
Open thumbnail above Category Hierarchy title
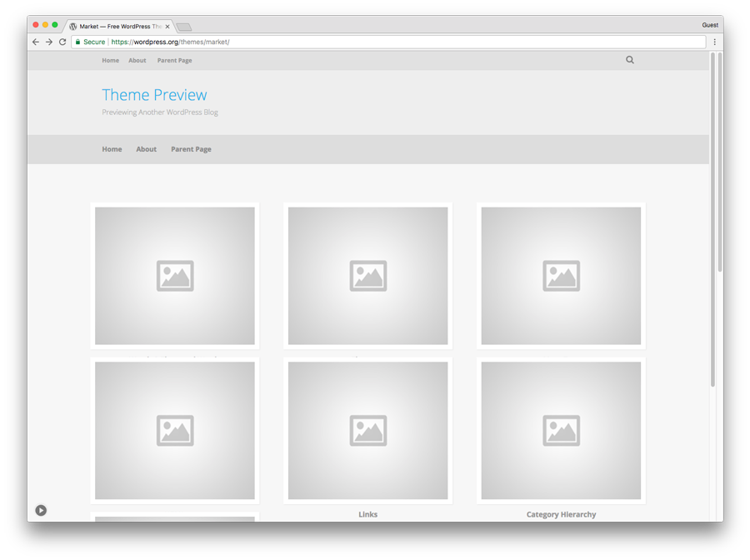click(561, 430)
